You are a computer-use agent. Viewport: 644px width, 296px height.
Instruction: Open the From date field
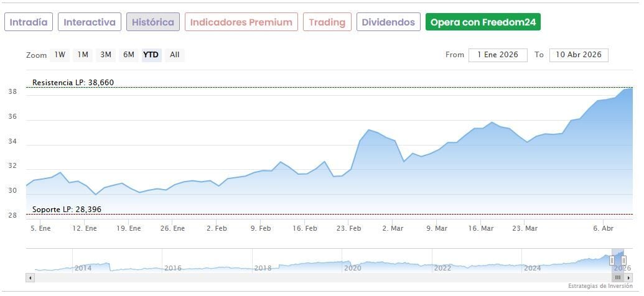coord(498,55)
